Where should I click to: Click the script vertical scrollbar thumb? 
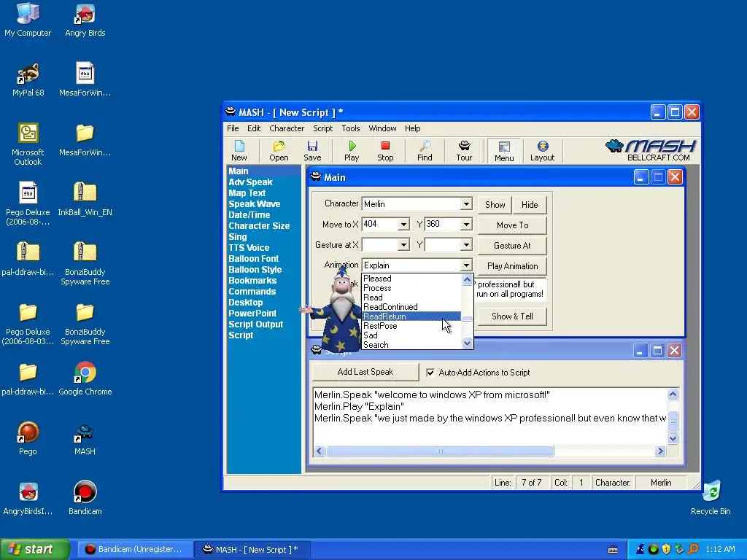[673, 421]
